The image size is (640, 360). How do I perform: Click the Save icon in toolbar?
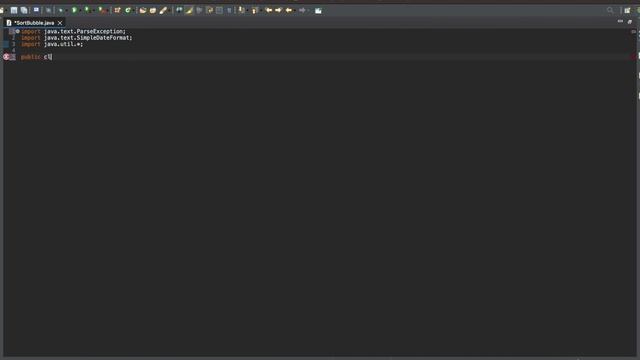pos(14,10)
